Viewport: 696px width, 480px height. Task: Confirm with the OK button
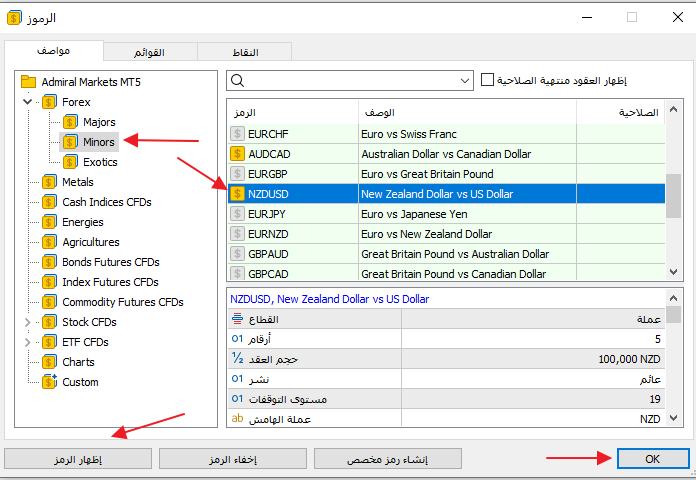pyautogui.click(x=653, y=459)
